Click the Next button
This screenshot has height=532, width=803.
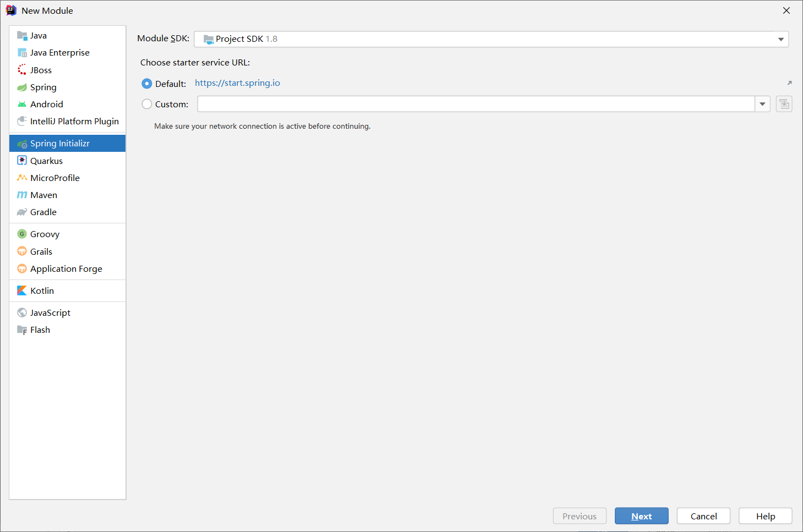click(642, 516)
